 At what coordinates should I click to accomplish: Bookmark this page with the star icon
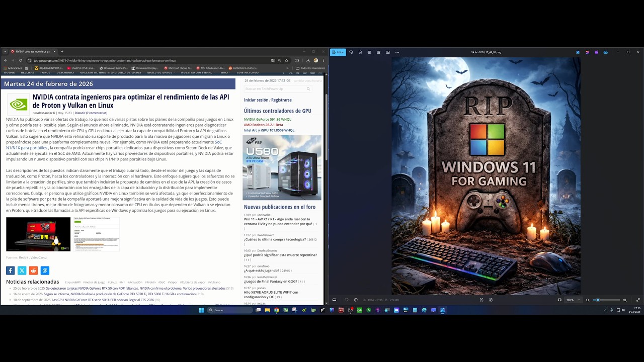[286, 60]
